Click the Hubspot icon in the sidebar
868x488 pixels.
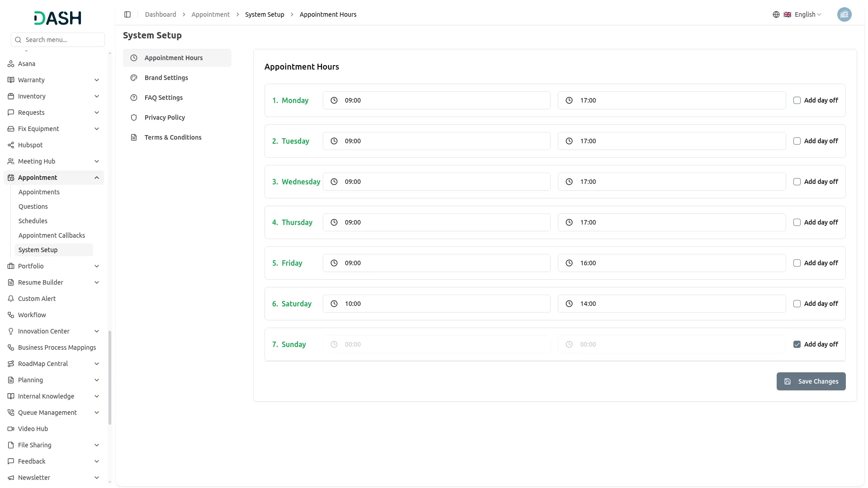coord(11,145)
